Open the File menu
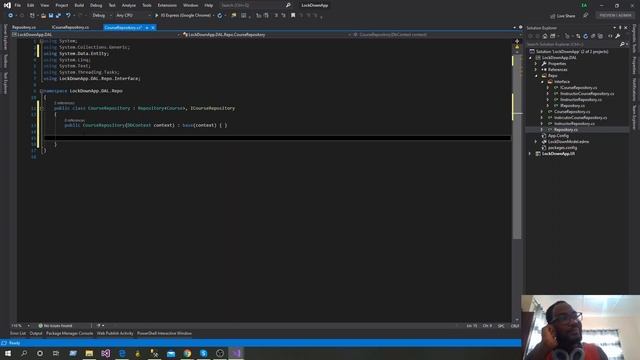Image resolution: width=640 pixels, height=360 pixels. coord(18,5)
